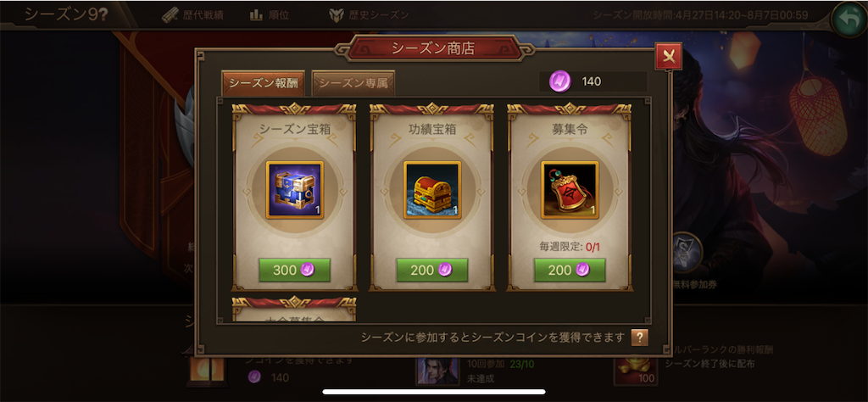Click the question mark help icon in shop
Image resolution: width=868 pixels, height=402 pixels.
pos(639,338)
